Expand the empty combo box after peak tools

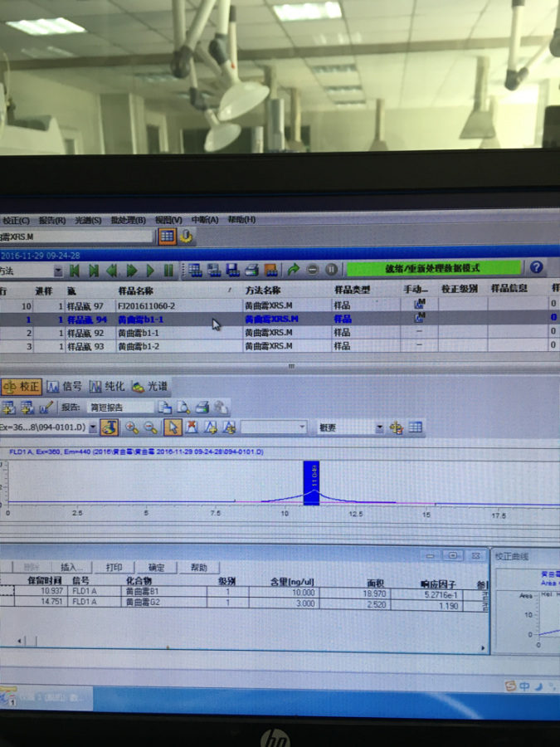click(x=302, y=427)
